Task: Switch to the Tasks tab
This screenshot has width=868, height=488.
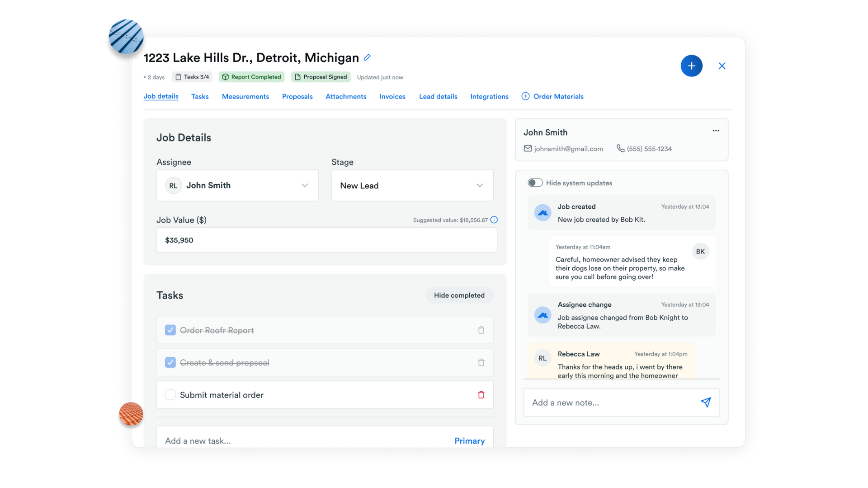Action: point(200,97)
